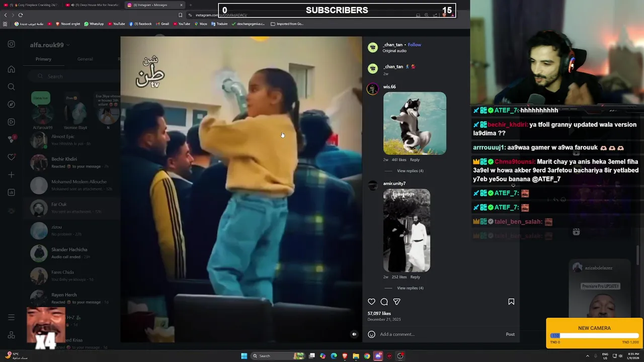Viewport: 644px width, 362px height.
Task: Open Notifications heart in sidebar
Action: point(11,157)
